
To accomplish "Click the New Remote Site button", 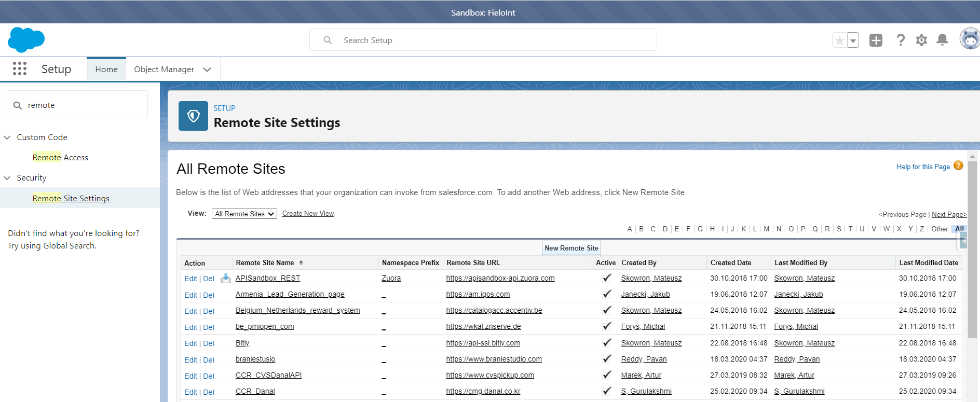I will 571,248.
